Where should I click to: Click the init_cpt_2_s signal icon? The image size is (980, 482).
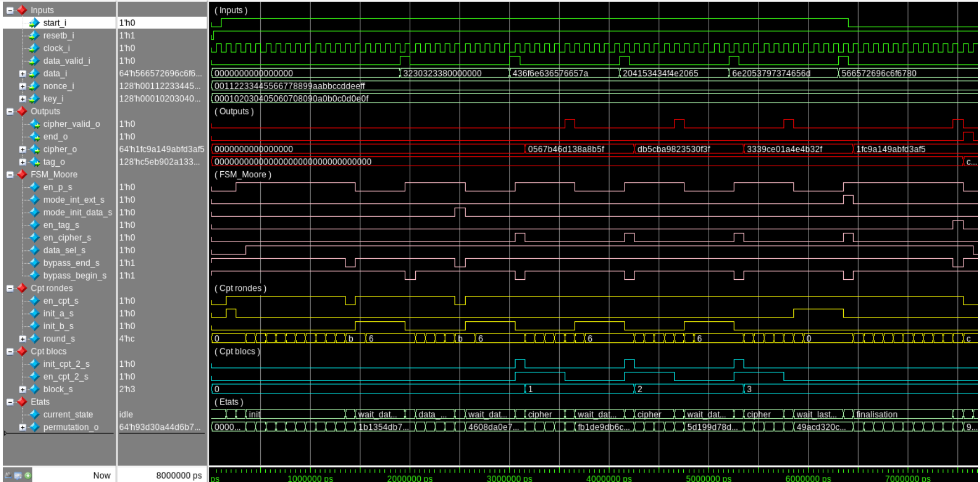(34, 364)
